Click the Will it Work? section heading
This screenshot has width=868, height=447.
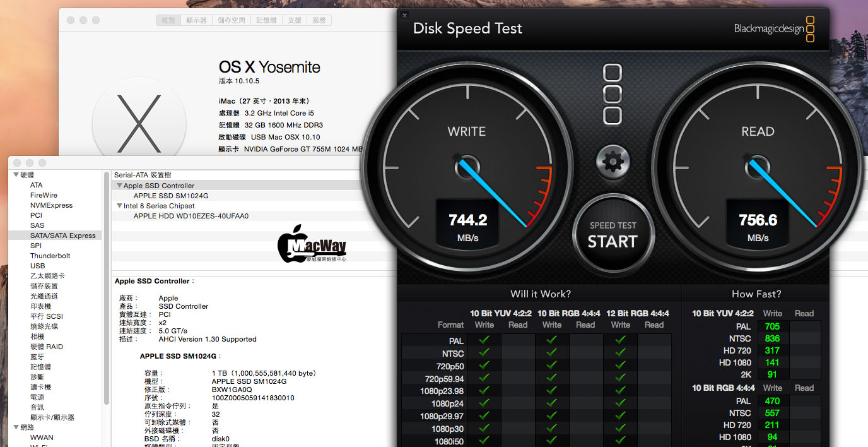click(x=540, y=294)
